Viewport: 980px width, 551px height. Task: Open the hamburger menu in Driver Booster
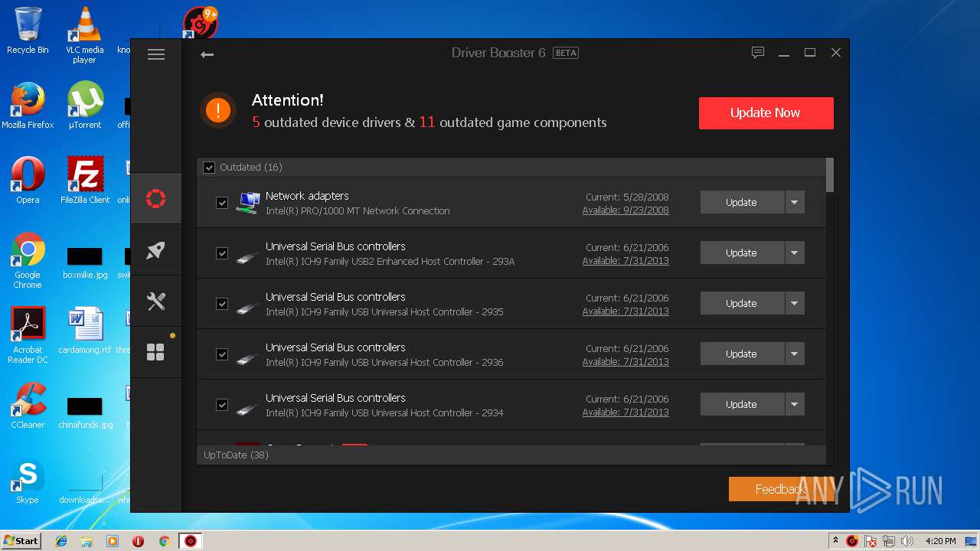point(156,54)
